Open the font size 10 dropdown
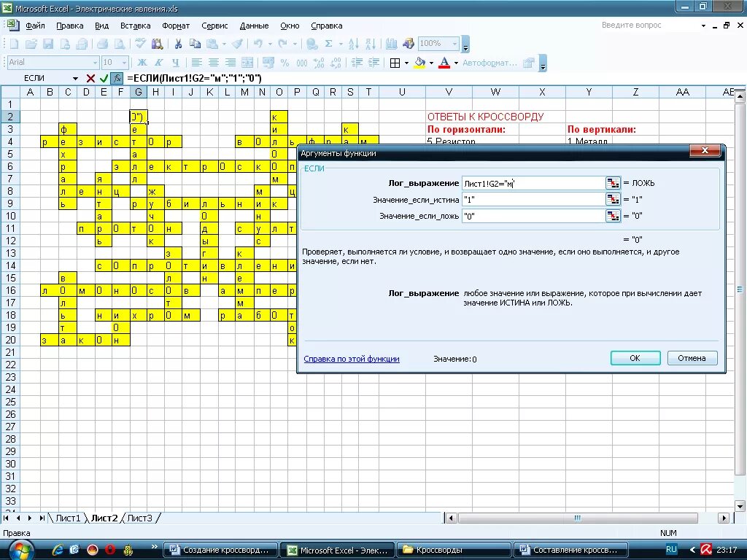 [124, 63]
